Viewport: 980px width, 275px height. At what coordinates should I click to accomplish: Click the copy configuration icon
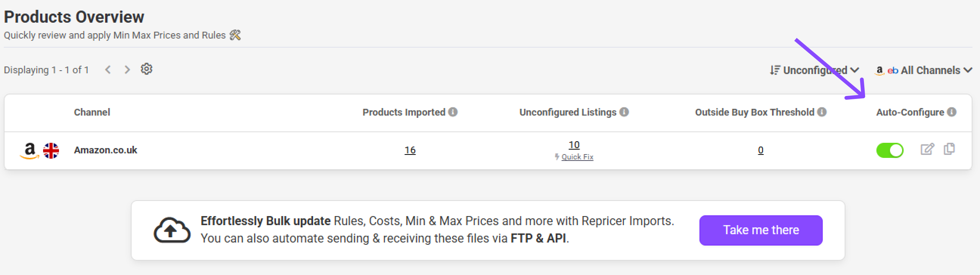[949, 149]
